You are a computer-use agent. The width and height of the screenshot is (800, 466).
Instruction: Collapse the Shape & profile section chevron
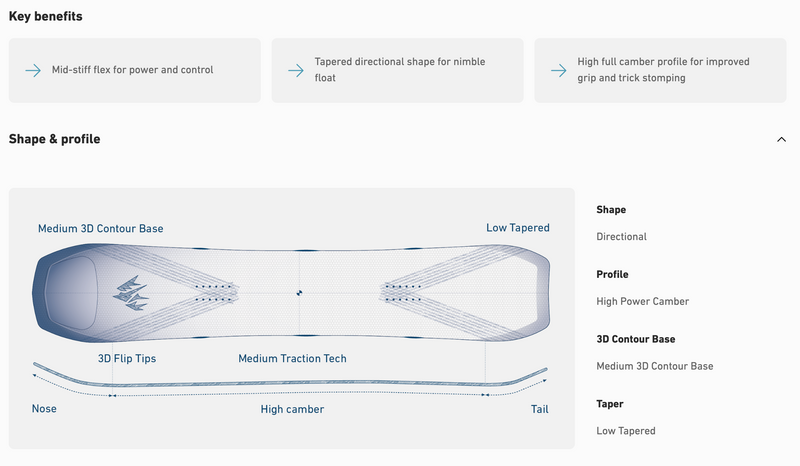pos(781,139)
